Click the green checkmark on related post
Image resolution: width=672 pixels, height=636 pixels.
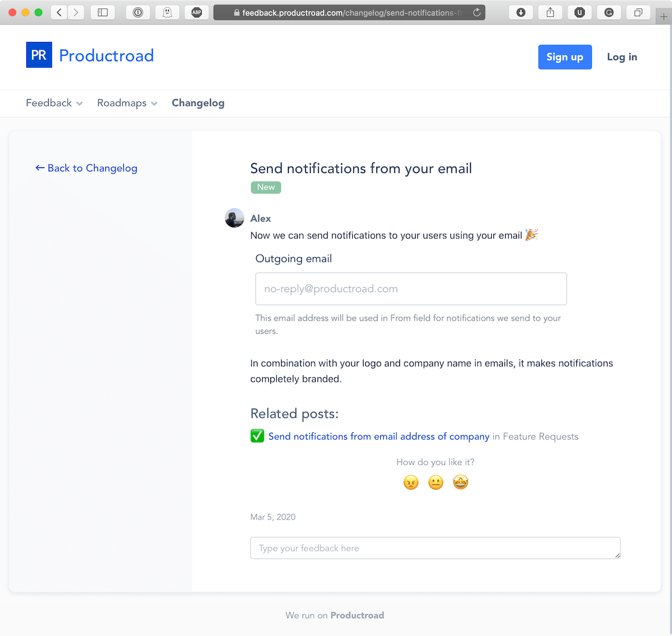click(x=257, y=436)
